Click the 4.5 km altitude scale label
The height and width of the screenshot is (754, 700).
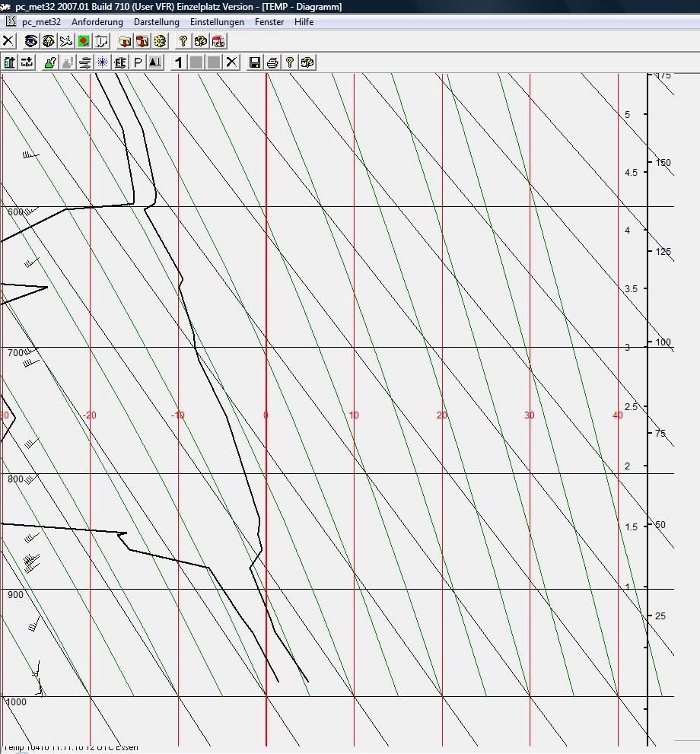(631, 172)
